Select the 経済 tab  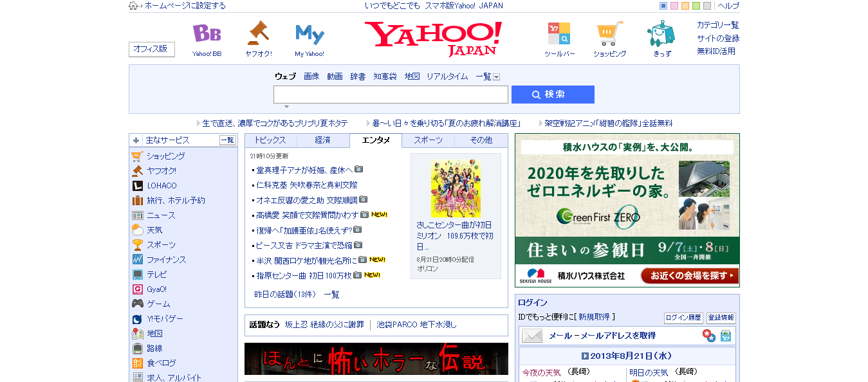323,140
